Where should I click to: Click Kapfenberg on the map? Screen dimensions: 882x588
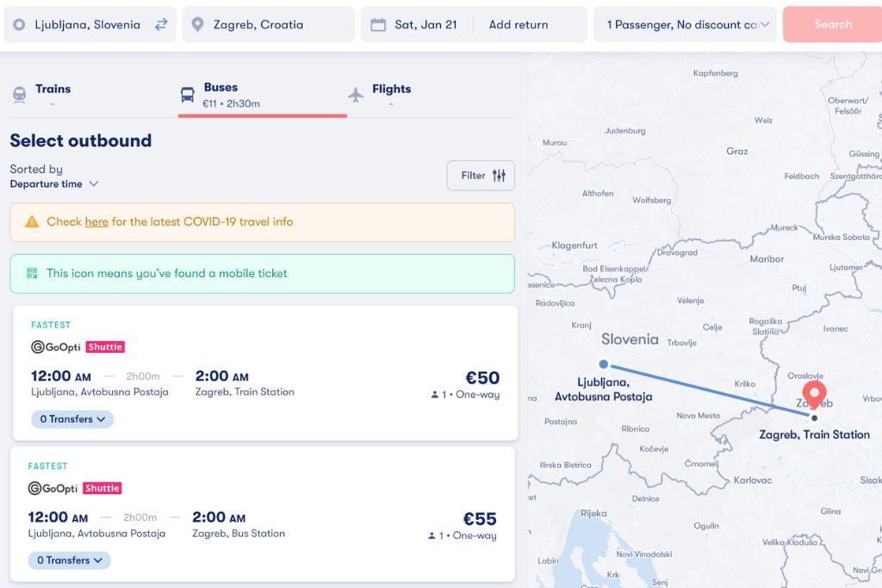click(716, 73)
